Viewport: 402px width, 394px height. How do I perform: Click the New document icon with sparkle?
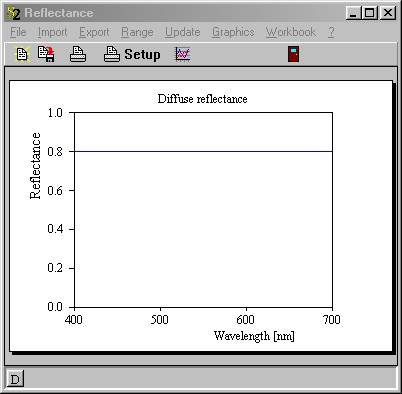22,54
